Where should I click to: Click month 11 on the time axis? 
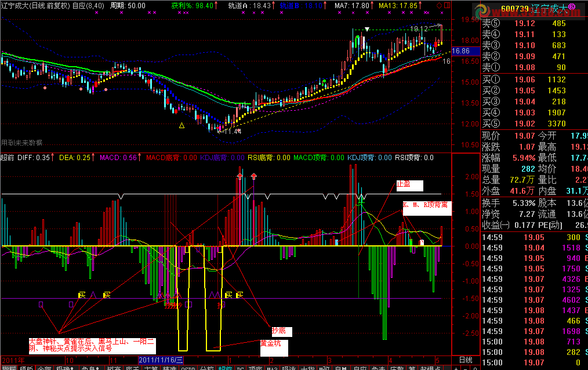point(113,360)
